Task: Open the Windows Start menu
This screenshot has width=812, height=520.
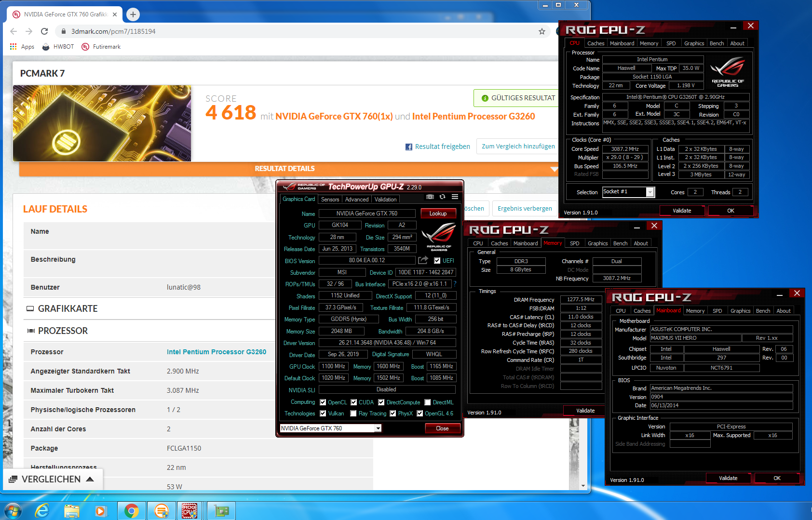Action: point(12,510)
